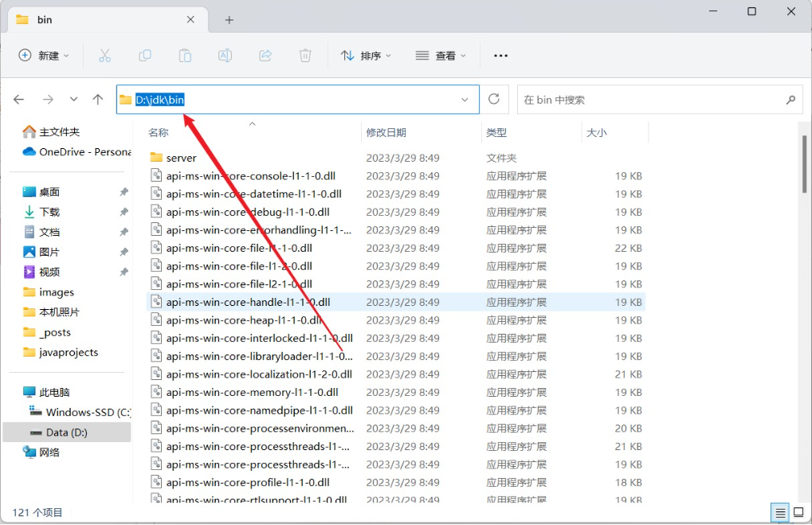Click the Copy icon in toolbar
The height and width of the screenshot is (525, 812).
[x=145, y=56]
